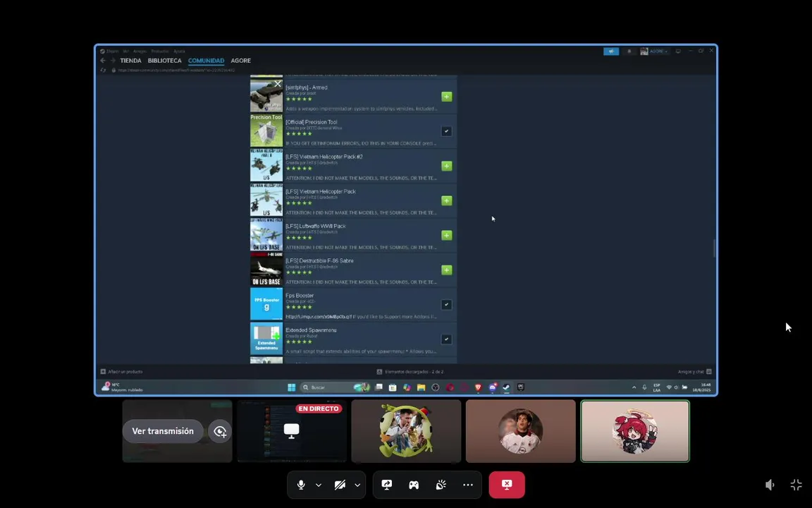Open File Explorer from the taskbar
This screenshot has height=508, width=812.
[421, 387]
